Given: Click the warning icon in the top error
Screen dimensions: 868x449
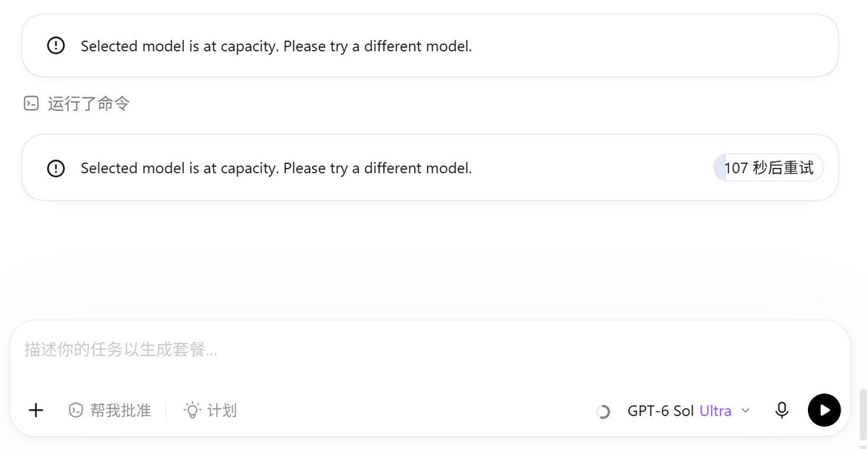Looking at the screenshot, I should point(55,46).
